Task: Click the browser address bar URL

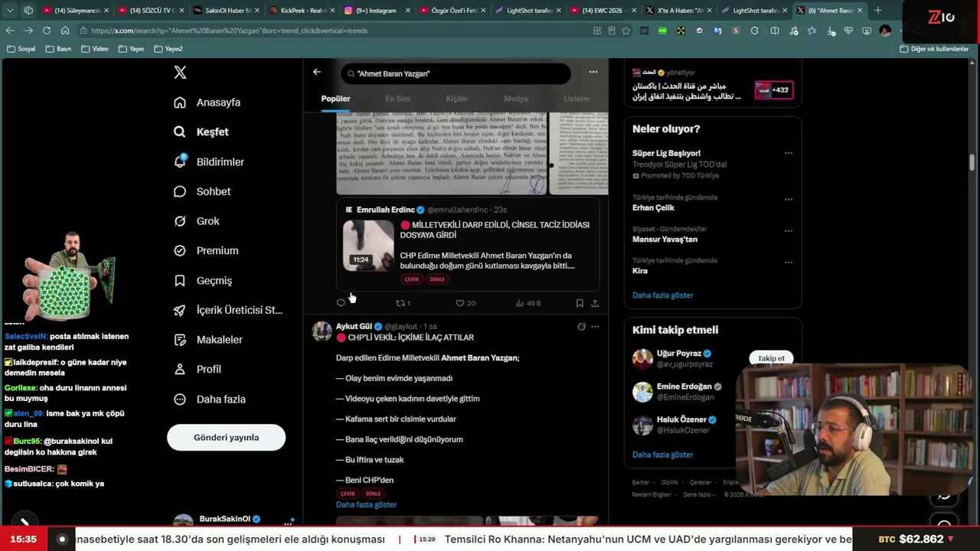Action: [230, 31]
